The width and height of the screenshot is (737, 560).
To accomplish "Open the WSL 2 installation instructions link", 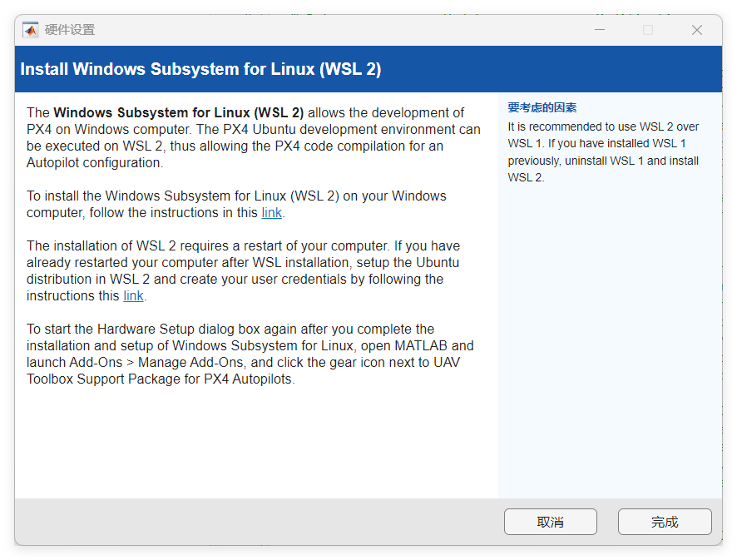I will point(272,213).
